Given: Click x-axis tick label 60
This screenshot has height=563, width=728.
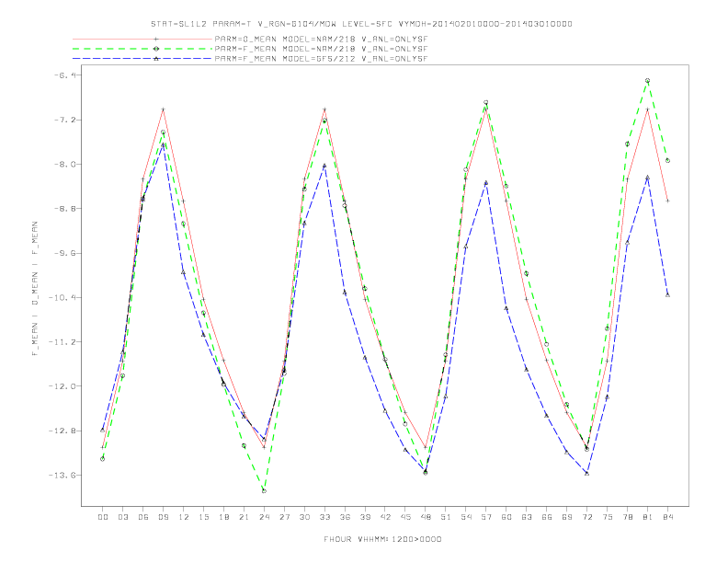Looking at the screenshot, I should pyautogui.click(x=506, y=517).
